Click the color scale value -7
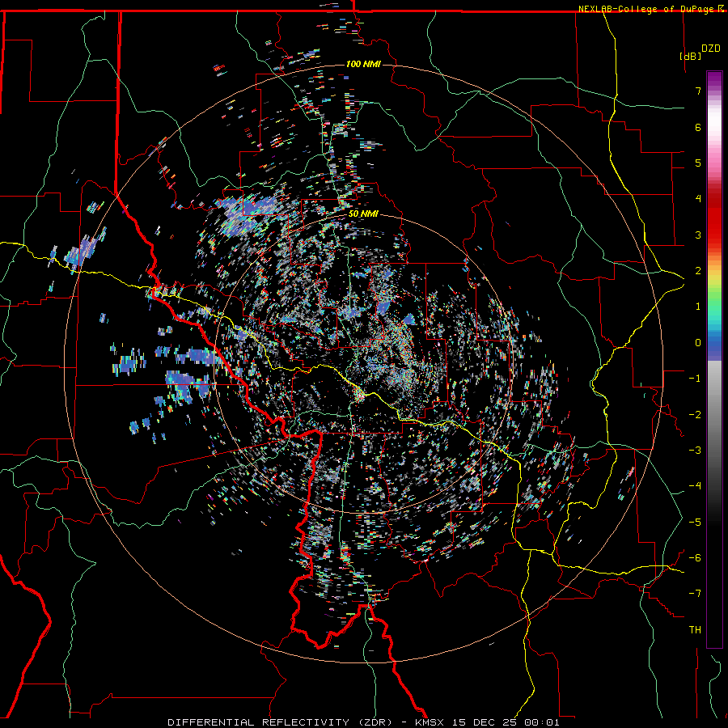This screenshot has width=728, height=728. [695, 594]
